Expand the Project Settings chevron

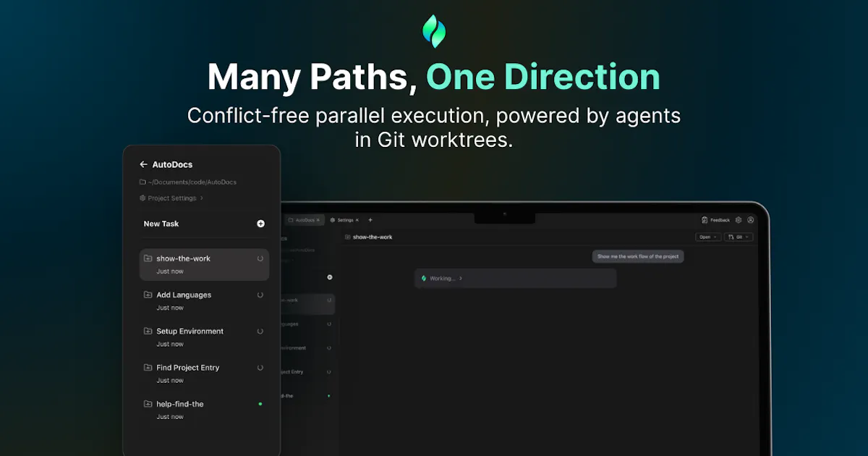(202, 198)
